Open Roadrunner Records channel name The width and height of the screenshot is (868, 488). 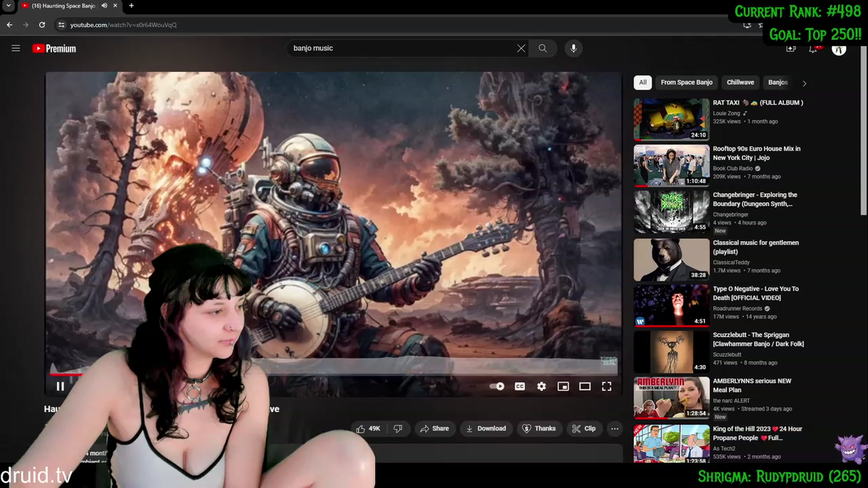737,309
